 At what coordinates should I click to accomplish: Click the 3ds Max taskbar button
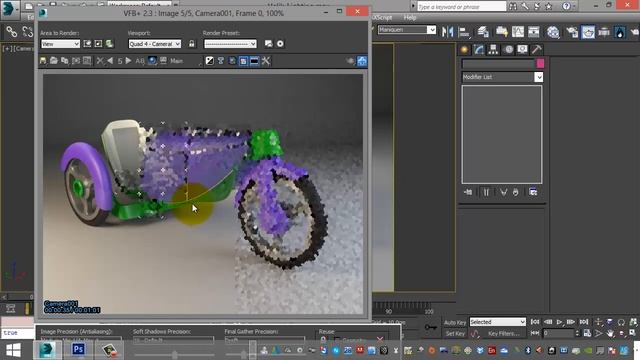point(47,350)
